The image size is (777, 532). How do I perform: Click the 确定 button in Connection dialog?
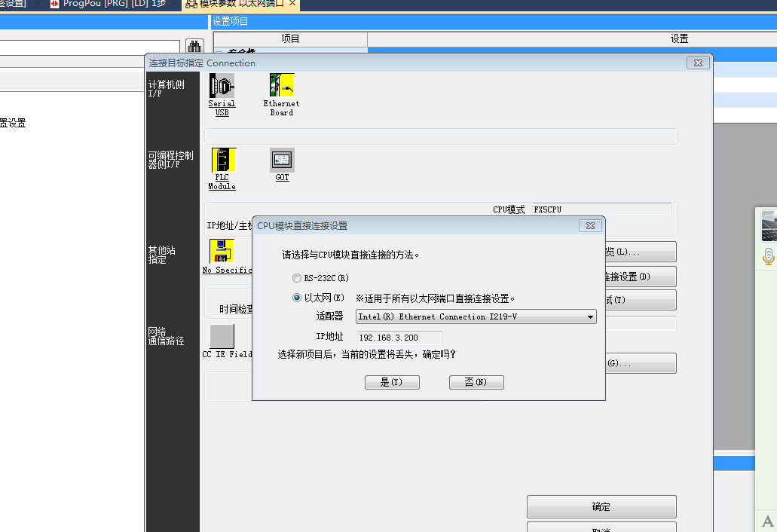tap(601, 506)
